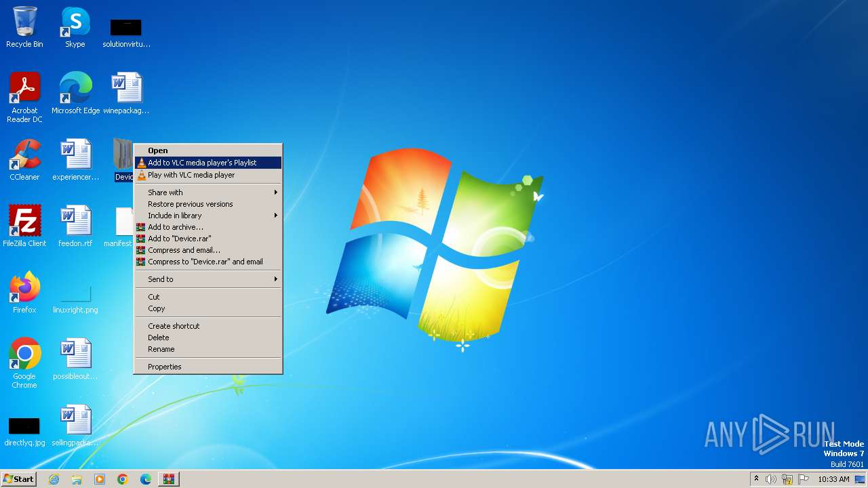Select the experiencer... Word document
The width and height of the screenshot is (868, 488).
75,159
